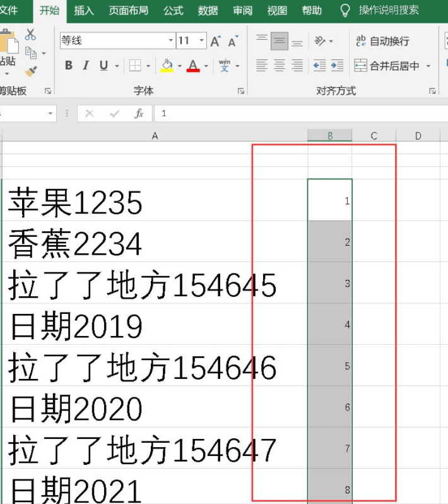
Task: Click the wén phonetic guide icon
Action: pyautogui.click(x=225, y=66)
